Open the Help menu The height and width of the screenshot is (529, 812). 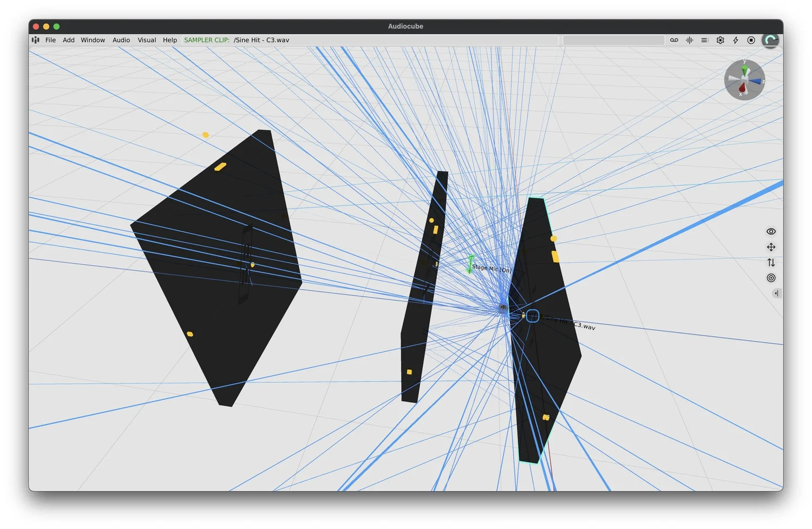point(169,40)
